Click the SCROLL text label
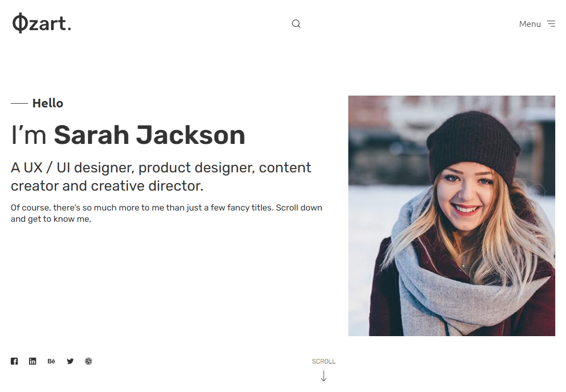 324,361
